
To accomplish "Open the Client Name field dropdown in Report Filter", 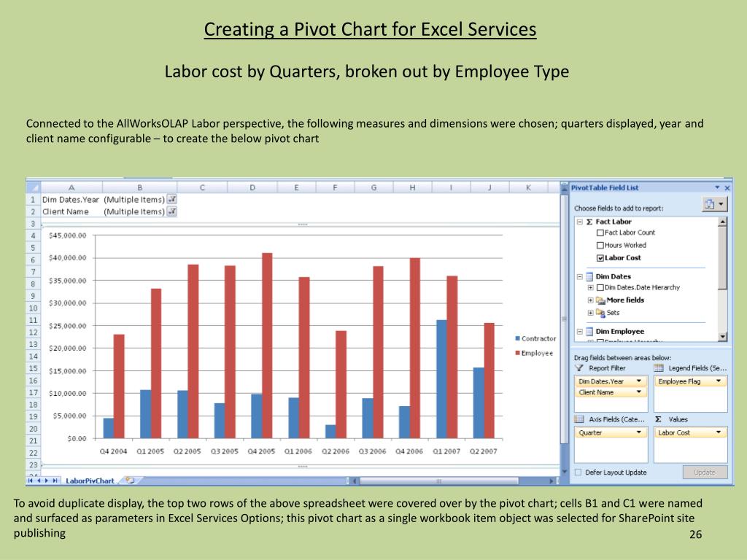I will (x=639, y=392).
